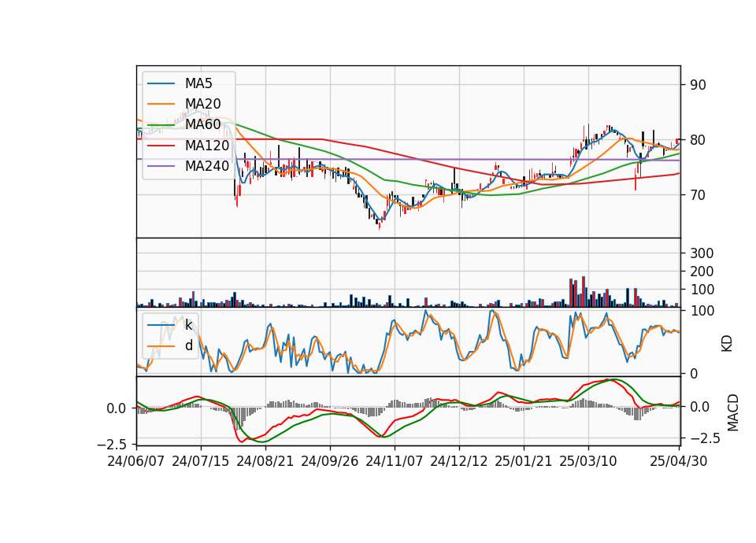
Task: Click the KD axis title
Action: click(727, 344)
